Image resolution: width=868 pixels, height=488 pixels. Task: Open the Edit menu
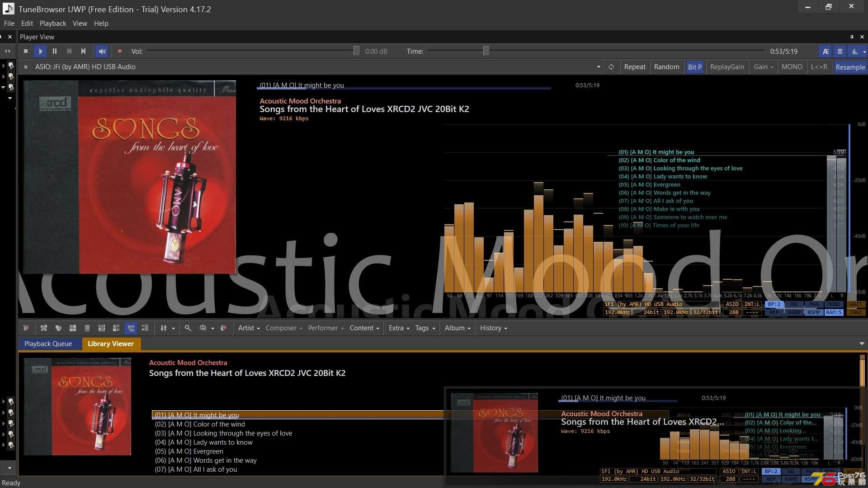27,23
